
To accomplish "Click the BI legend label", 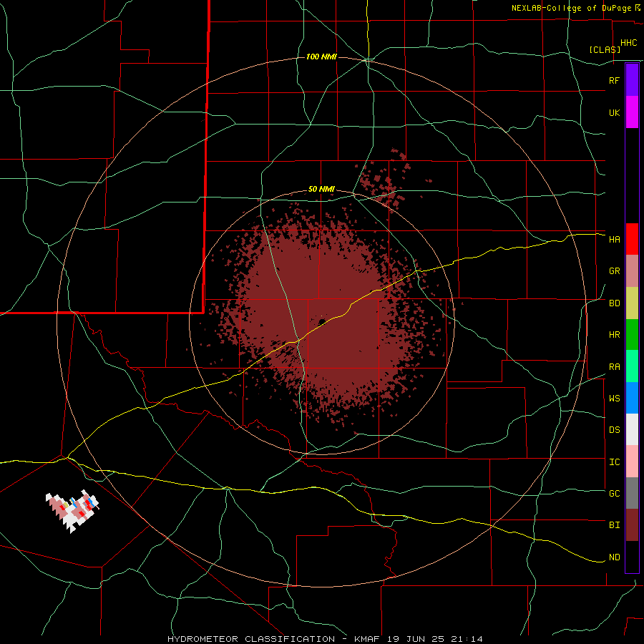I will 615,525.
